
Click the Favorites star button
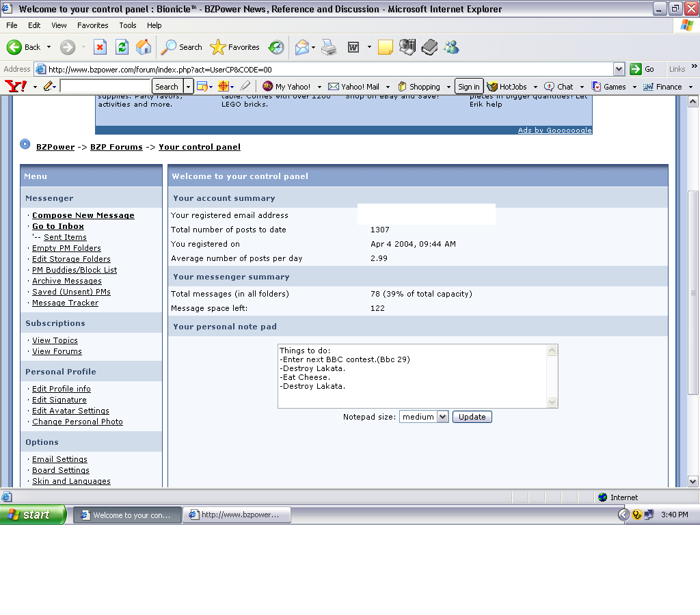click(235, 47)
